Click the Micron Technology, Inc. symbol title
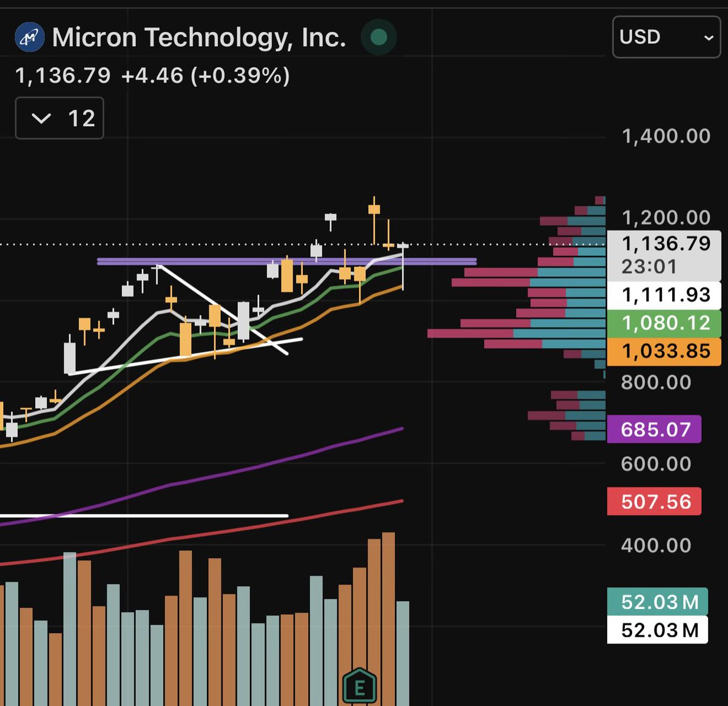The height and width of the screenshot is (706, 728). [199, 38]
